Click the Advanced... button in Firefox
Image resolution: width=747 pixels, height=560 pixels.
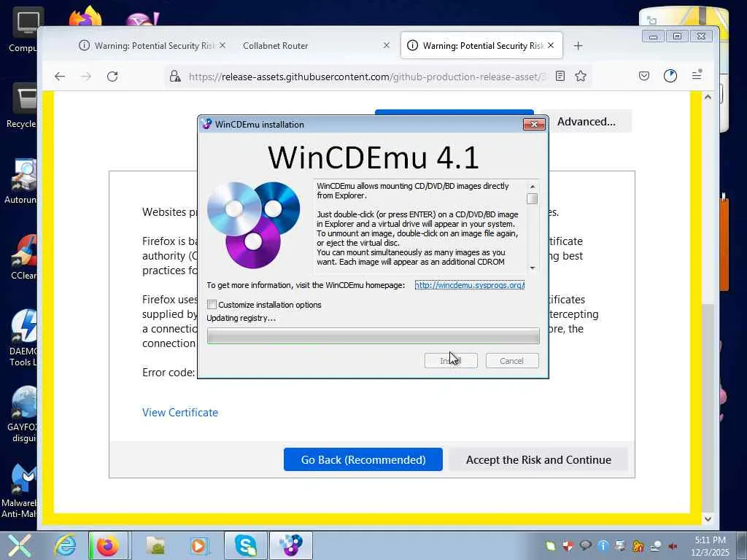pos(587,122)
